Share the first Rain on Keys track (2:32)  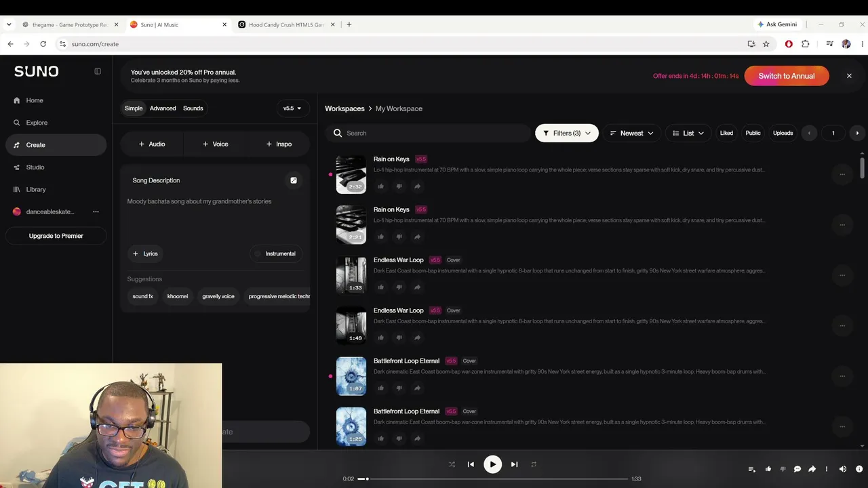pos(417,186)
